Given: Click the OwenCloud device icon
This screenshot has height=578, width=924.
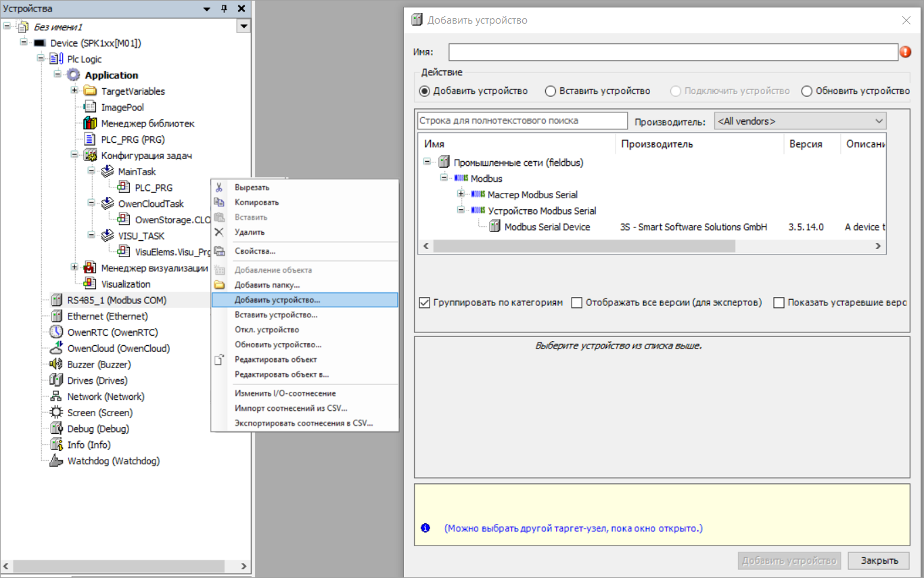Looking at the screenshot, I should coord(57,349).
